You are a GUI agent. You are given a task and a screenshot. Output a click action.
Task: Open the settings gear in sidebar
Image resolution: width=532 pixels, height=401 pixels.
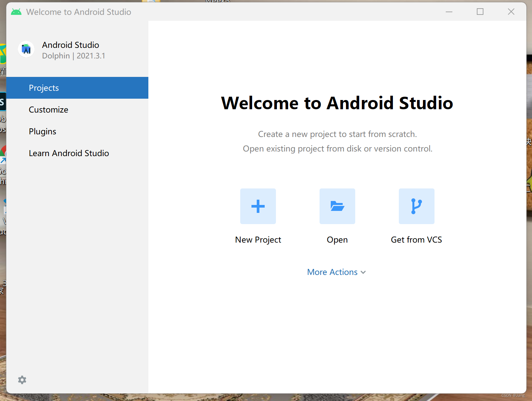(x=22, y=380)
